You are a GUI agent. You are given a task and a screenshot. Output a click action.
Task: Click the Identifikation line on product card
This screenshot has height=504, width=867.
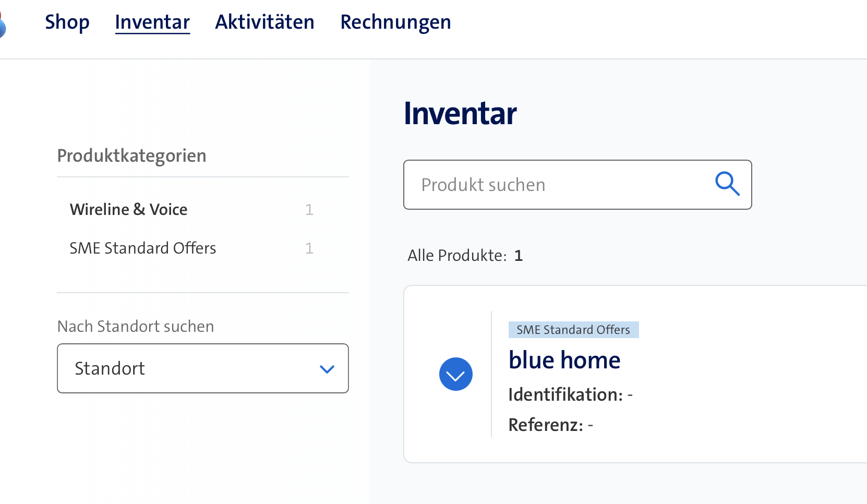point(570,394)
